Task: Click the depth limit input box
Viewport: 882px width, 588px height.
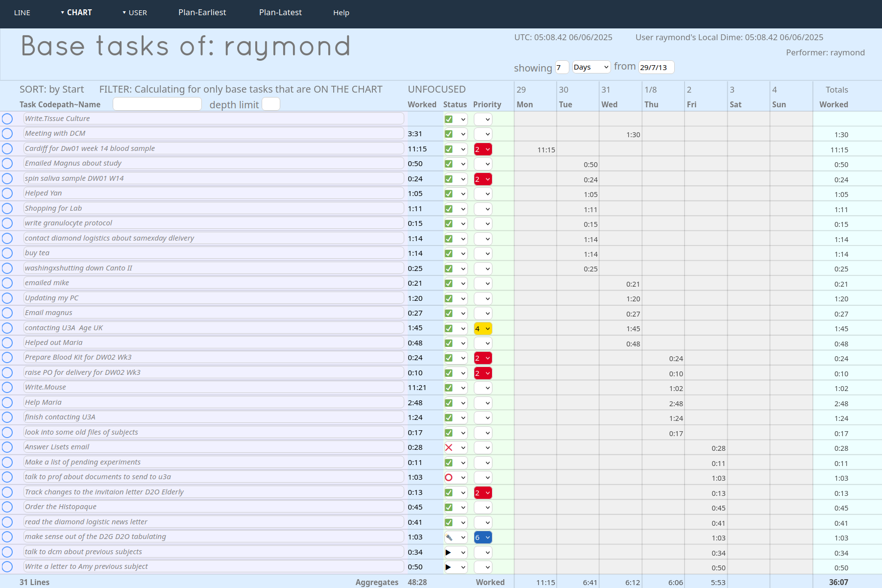Action: [x=271, y=104]
